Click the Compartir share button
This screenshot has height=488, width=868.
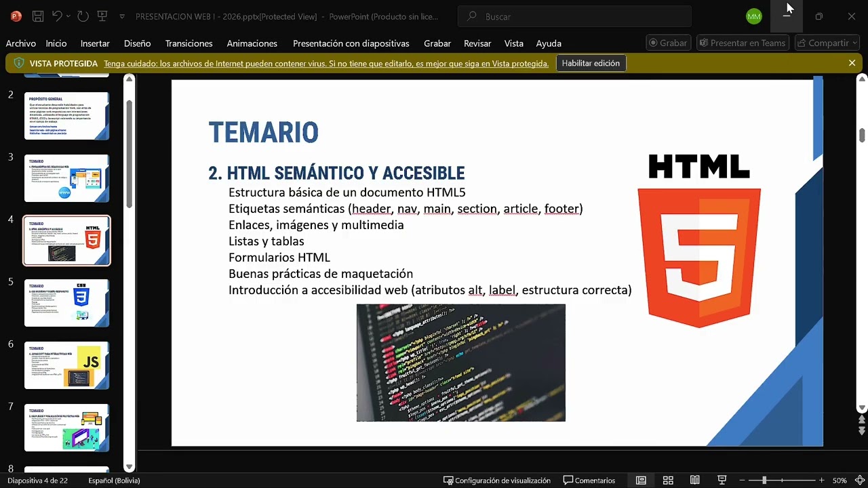coord(828,43)
